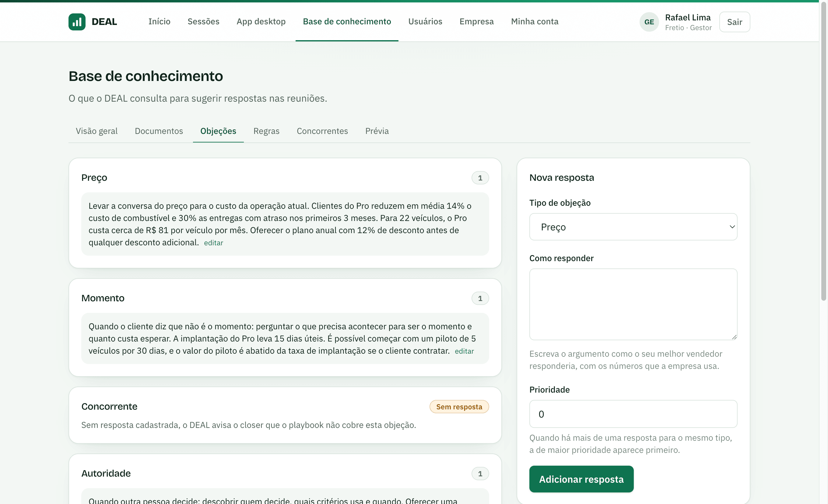Click the DEAL brand name text
828x504 pixels.
(104, 22)
